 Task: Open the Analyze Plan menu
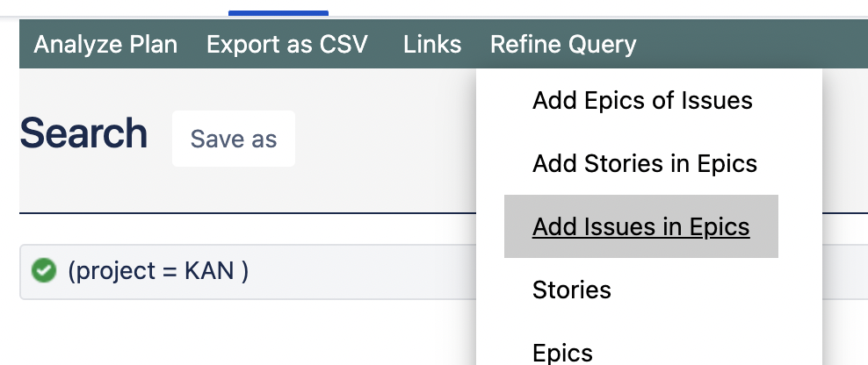[x=105, y=45]
